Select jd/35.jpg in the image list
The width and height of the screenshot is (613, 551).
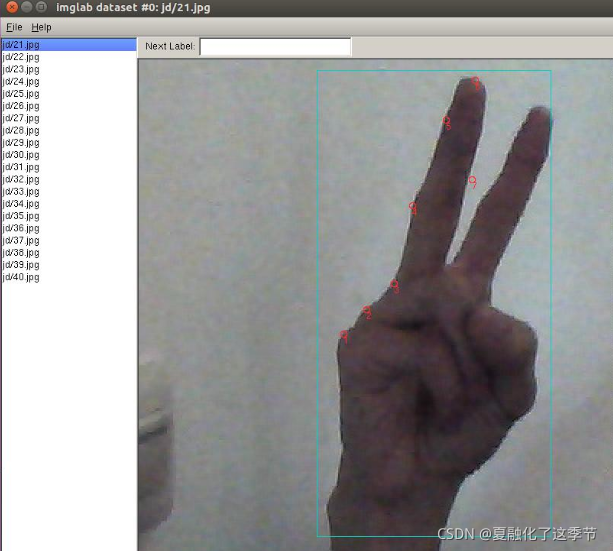tap(69, 215)
